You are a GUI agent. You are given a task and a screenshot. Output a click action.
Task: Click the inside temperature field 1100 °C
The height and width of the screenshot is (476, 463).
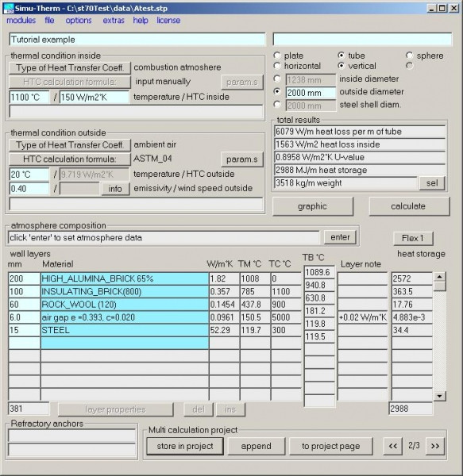click(x=29, y=98)
